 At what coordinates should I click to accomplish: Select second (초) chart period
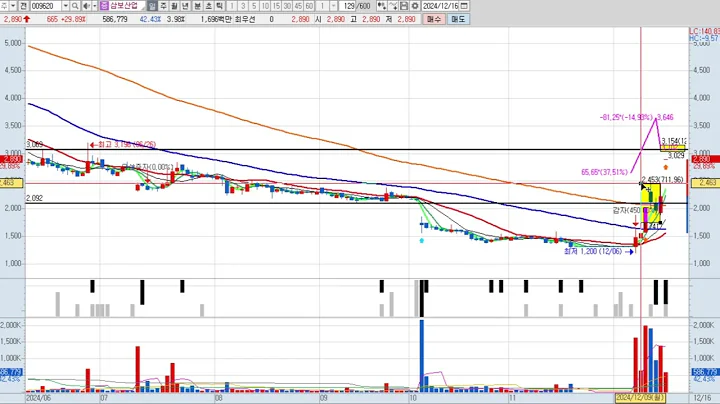tap(208, 6)
